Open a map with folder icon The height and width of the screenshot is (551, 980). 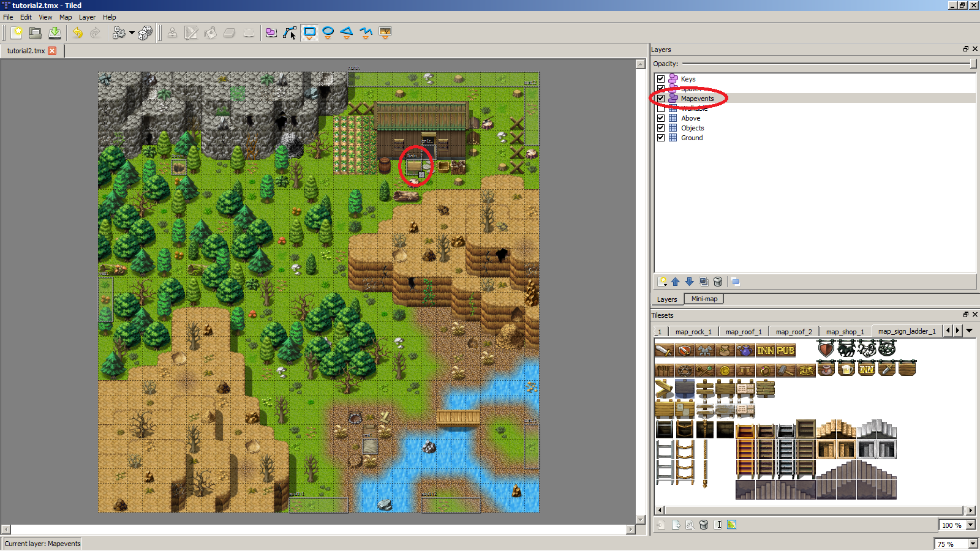[36, 32]
